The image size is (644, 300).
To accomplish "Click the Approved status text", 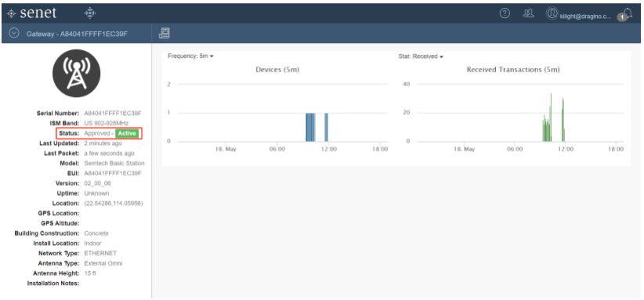I will click(x=96, y=133).
